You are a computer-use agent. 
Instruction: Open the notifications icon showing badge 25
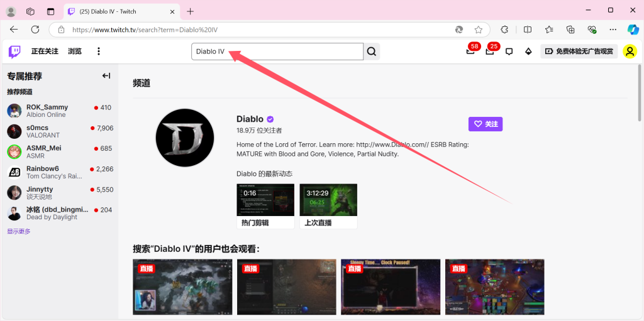point(489,52)
